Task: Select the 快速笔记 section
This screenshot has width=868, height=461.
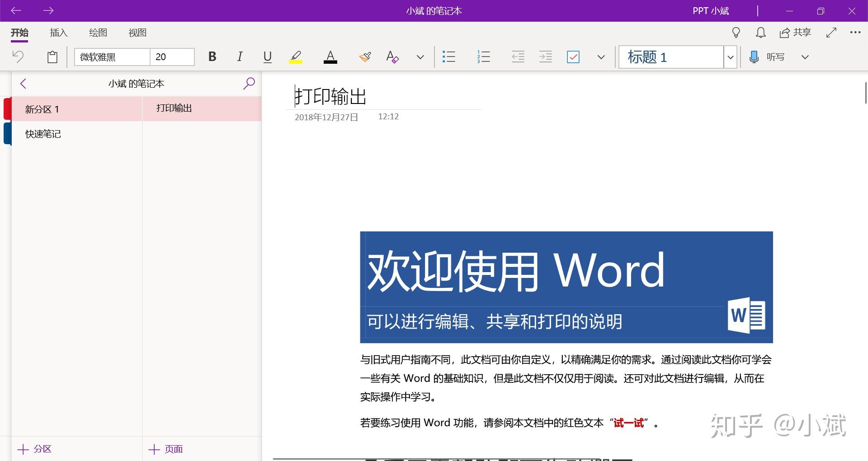Action: pos(77,134)
